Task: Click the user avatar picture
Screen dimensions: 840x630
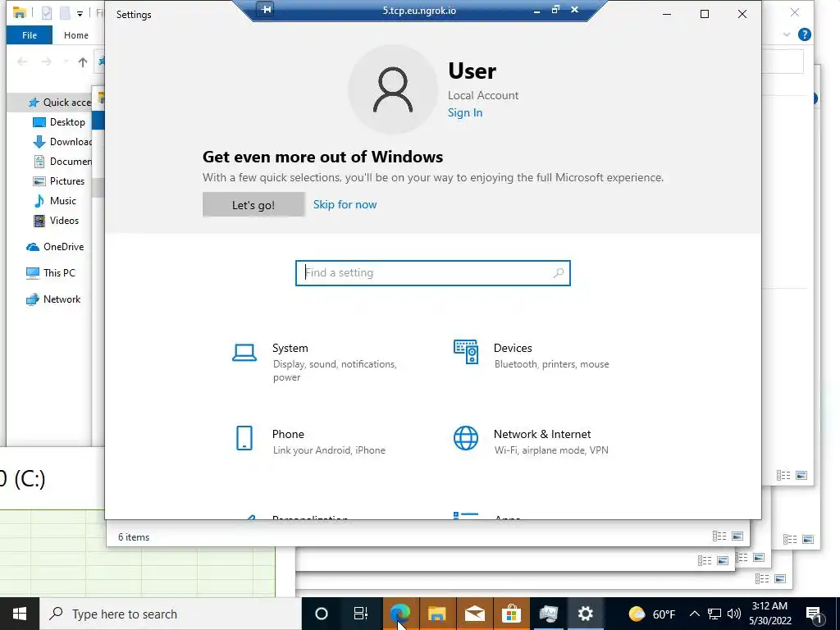Action: (x=393, y=89)
